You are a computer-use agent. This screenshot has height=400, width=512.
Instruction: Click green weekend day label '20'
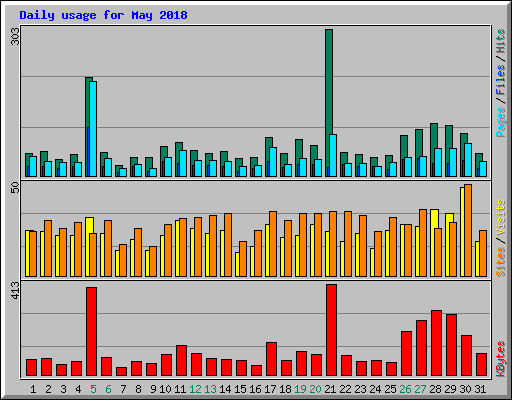click(x=315, y=389)
